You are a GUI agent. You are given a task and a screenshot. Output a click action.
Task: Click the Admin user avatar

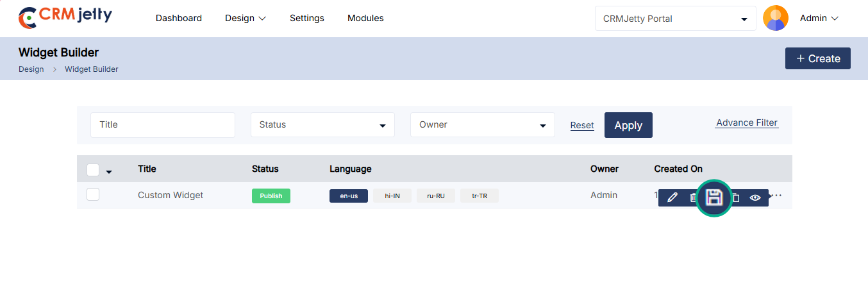coord(775,18)
